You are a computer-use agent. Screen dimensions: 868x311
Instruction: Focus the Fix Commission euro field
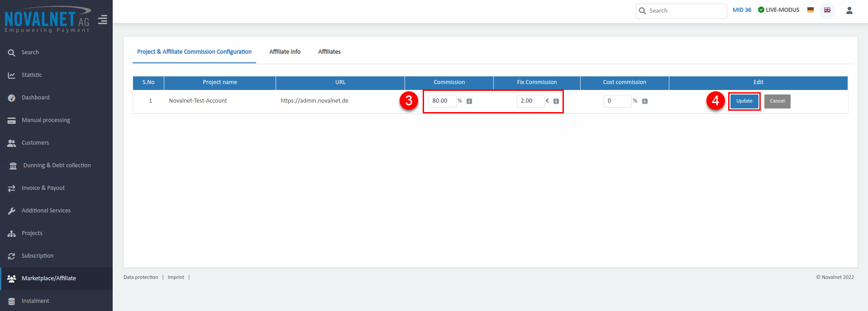(x=530, y=101)
